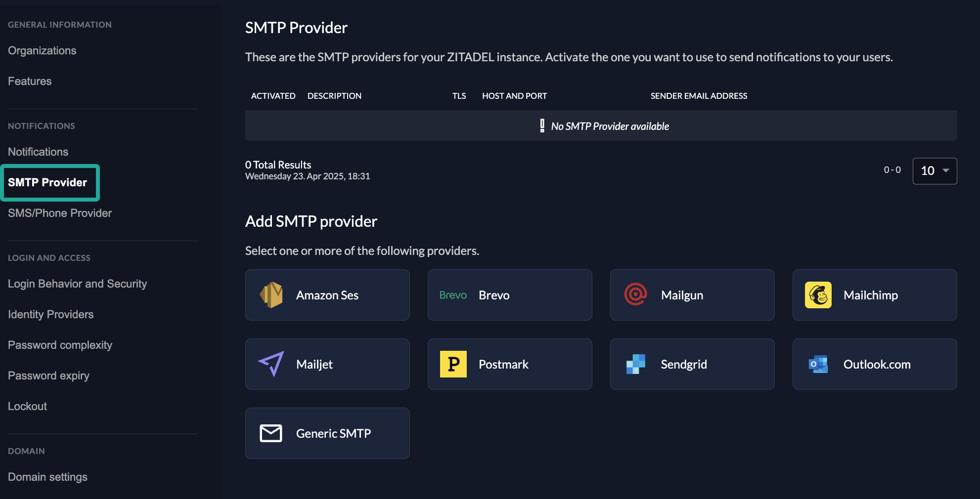
Task: Open SMS/Phone Provider settings
Action: click(60, 213)
